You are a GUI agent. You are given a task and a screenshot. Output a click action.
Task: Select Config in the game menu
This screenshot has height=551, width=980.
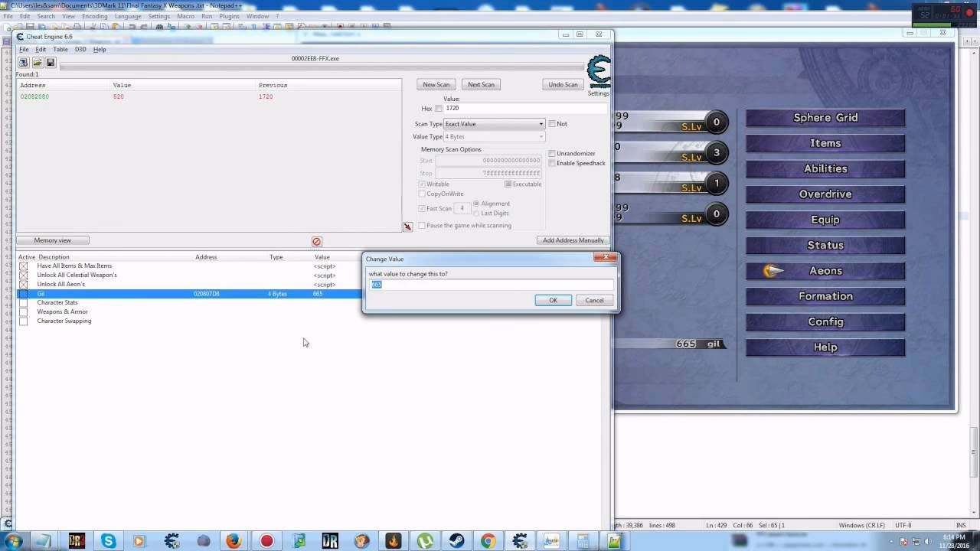[825, 321]
